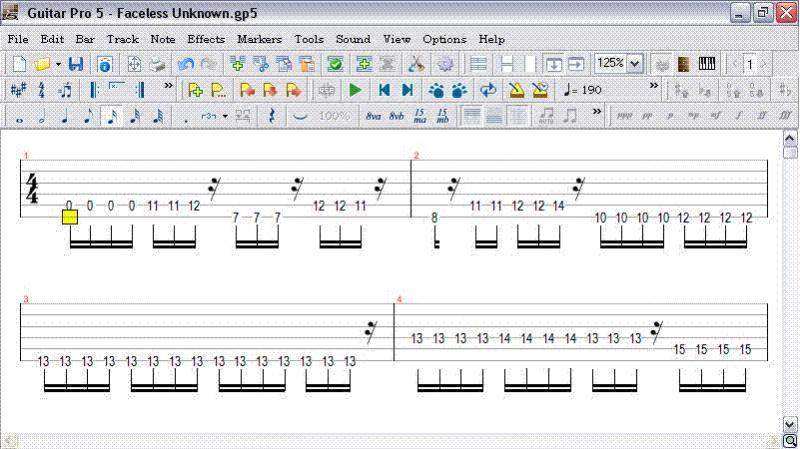Image resolution: width=800 pixels, height=449 pixels.
Task: Expand the Open file dropdown arrow
Action: point(58,64)
